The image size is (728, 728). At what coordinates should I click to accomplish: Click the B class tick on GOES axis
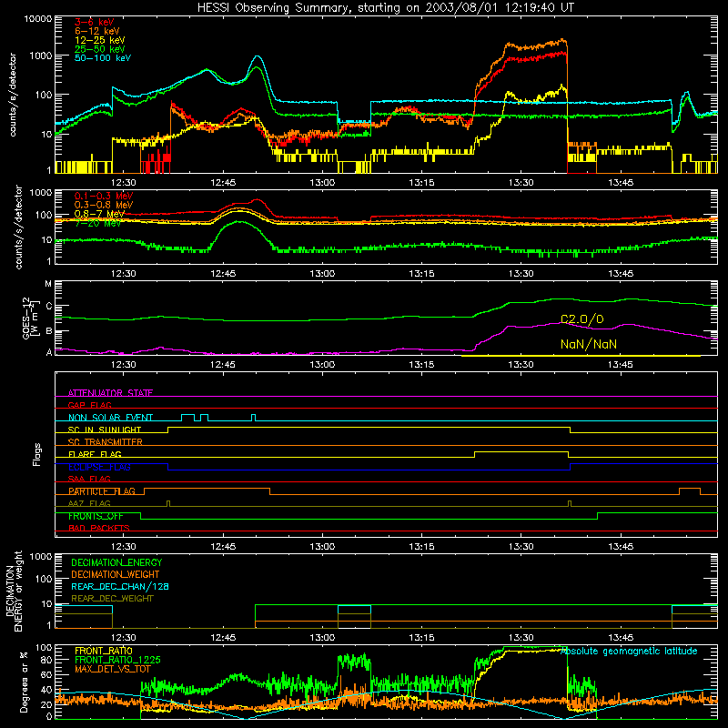coord(49,331)
